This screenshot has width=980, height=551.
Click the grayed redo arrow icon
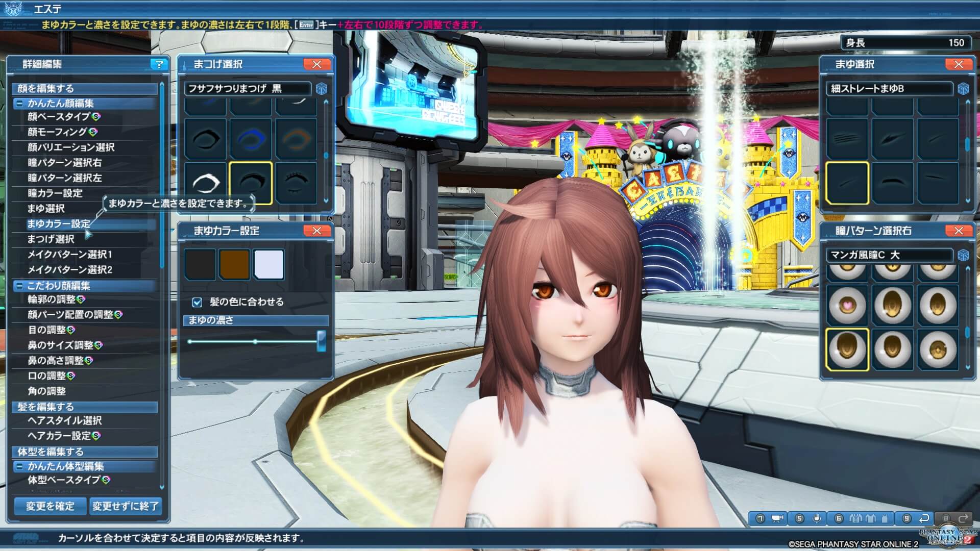963,518
